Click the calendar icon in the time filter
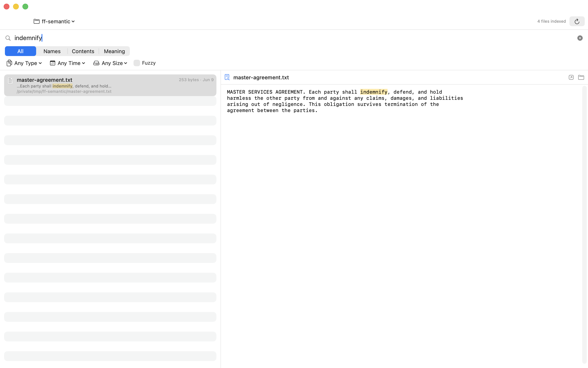 (x=52, y=63)
